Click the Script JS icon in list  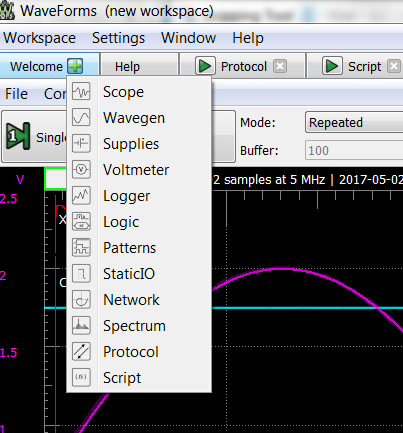point(81,378)
